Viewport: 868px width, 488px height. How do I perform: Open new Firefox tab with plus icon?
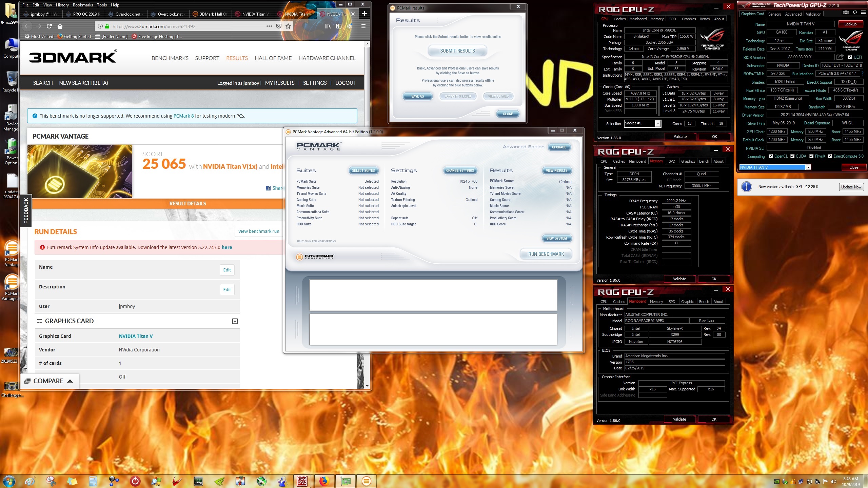coord(364,14)
